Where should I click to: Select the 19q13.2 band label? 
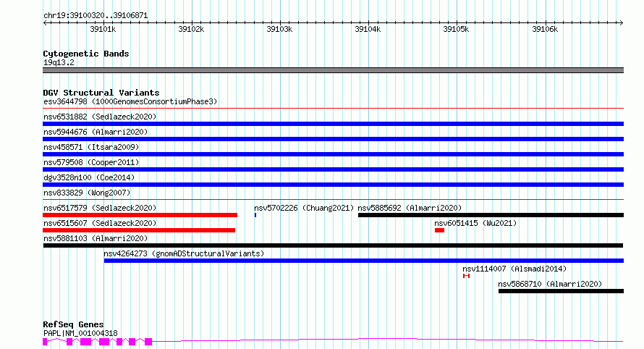tap(59, 62)
